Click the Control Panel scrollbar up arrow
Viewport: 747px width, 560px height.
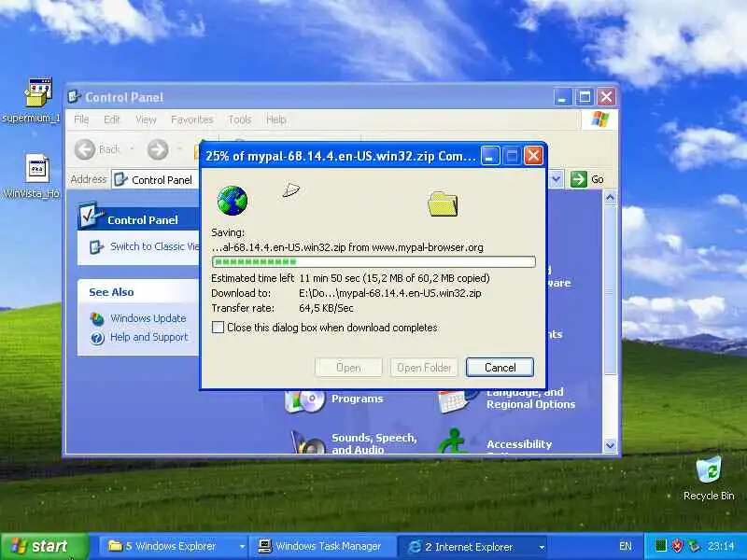[x=611, y=197]
